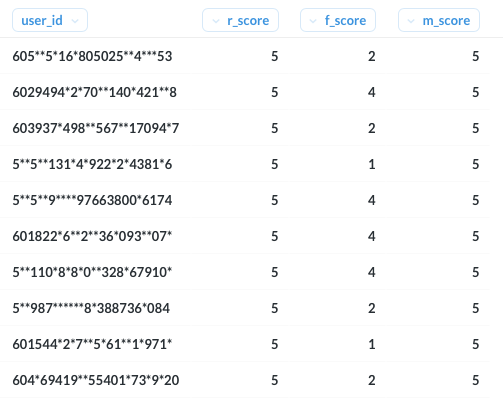This screenshot has width=503, height=403.
Task: Click the chevron in user_id header
Action: [75, 21]
